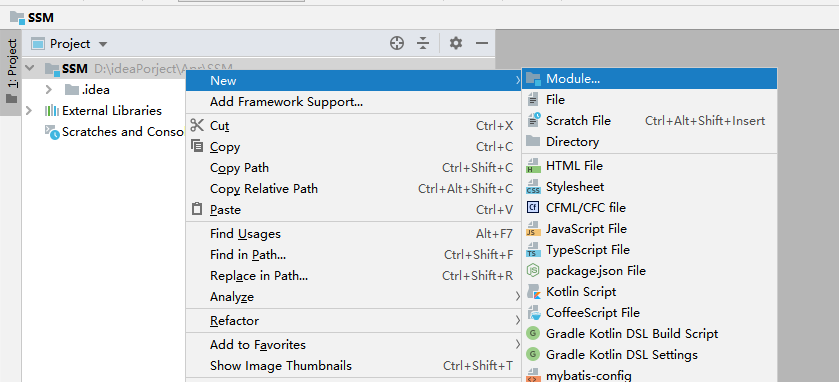The height and width of the screenshot is (382, 839).
Task: Open the Project panel settings gear
Action: pyautogui.click(x=456, y=43)
